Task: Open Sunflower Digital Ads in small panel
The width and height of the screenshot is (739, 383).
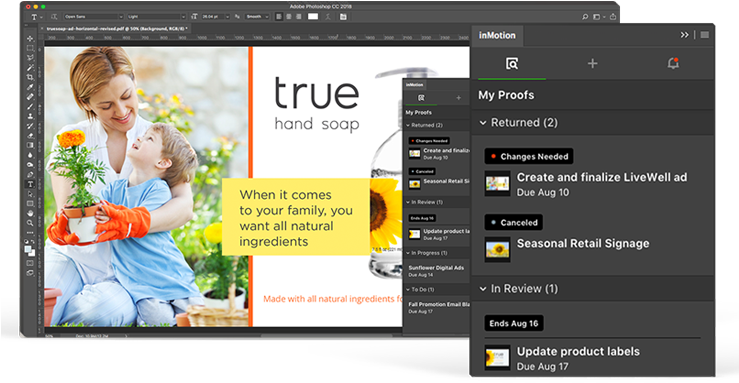Action: click(436, 268)
